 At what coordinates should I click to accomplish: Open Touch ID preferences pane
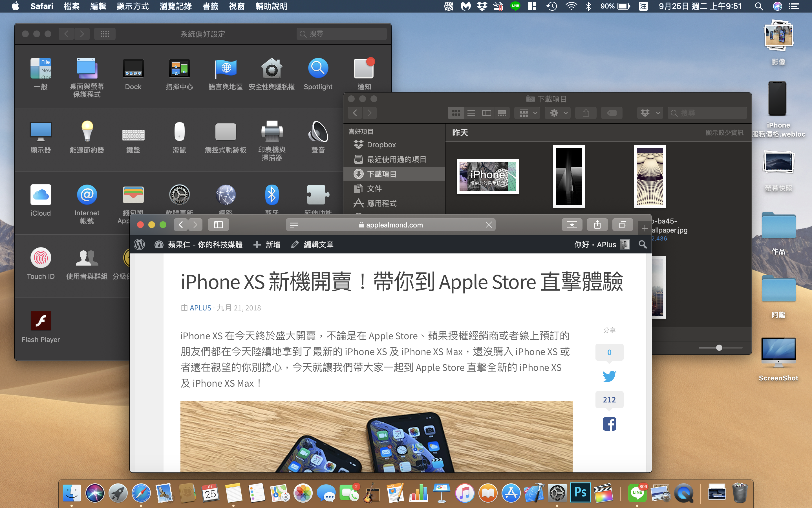pos(41,264)
